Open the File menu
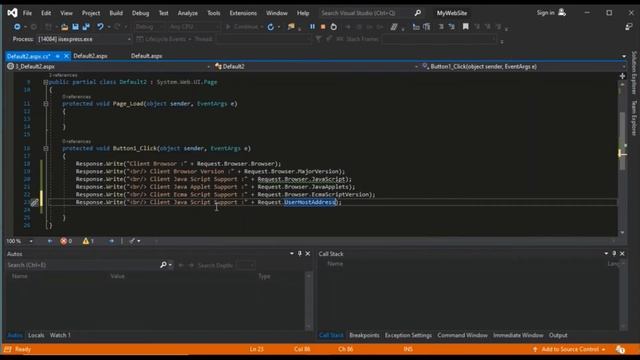The width and height of the screenshot is (640, 360). click(27, 13)
